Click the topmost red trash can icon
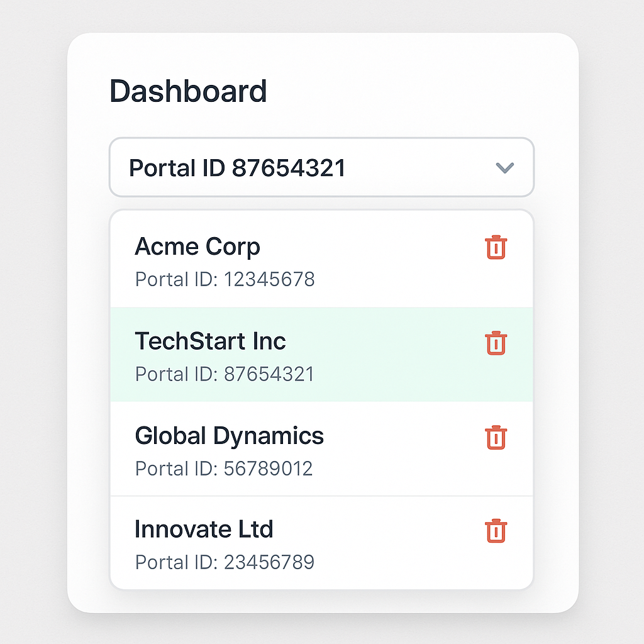The image size is (644, 644). [x=496, y=248]
